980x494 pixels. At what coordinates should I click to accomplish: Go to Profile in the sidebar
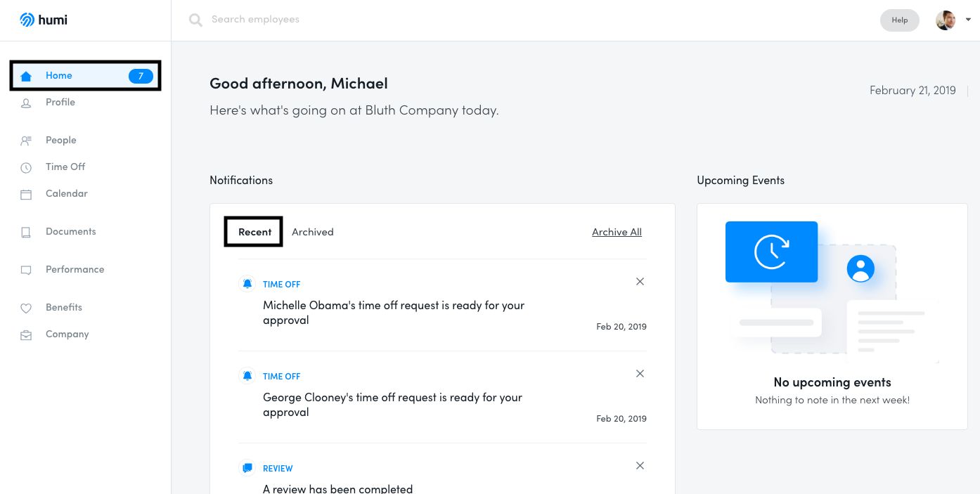[60, 103]
